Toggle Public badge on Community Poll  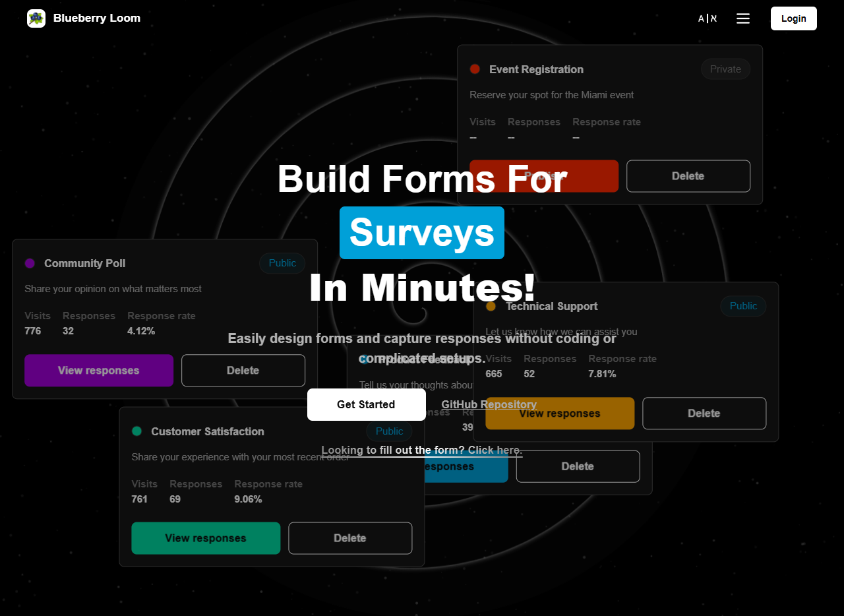pyautogui.click(x=282, y=263)
